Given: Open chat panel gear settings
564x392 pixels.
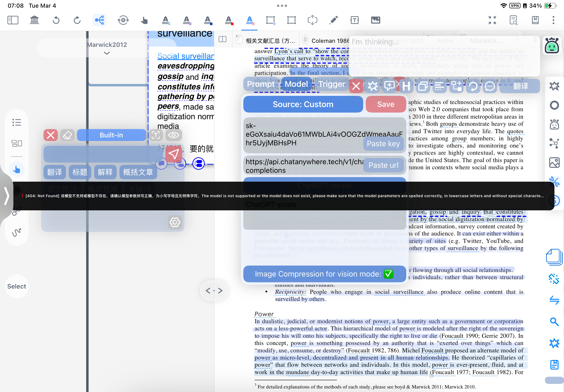Looking at the screenshot, I should click(175, 222).
